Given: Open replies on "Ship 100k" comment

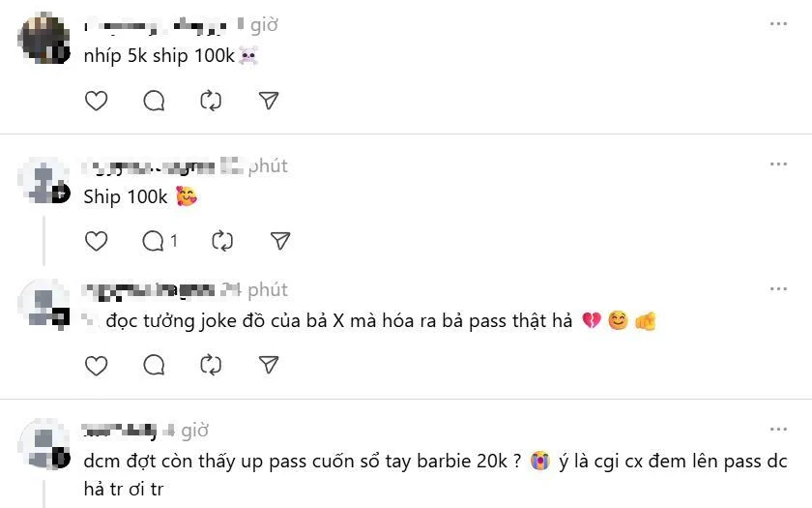Looking at the screenshot, I should point(159,241).
